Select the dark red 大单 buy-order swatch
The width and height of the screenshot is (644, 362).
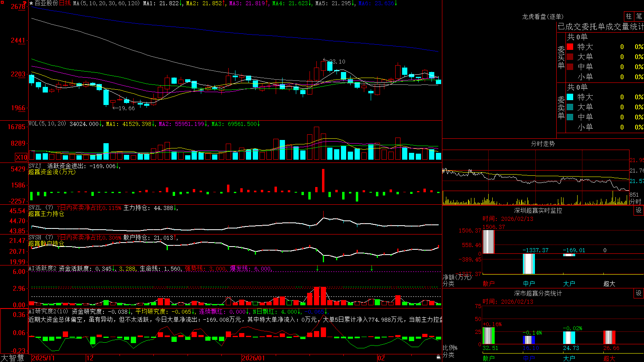coord(570,57)
